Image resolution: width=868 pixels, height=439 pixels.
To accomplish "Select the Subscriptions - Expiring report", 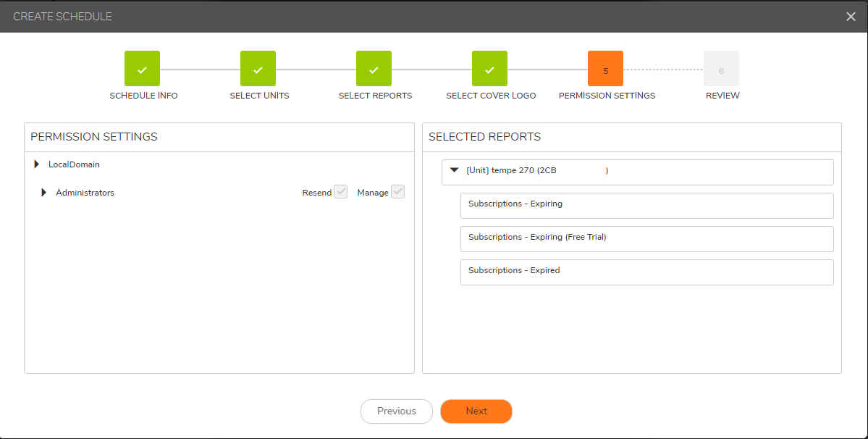I will tap(646, 205).
